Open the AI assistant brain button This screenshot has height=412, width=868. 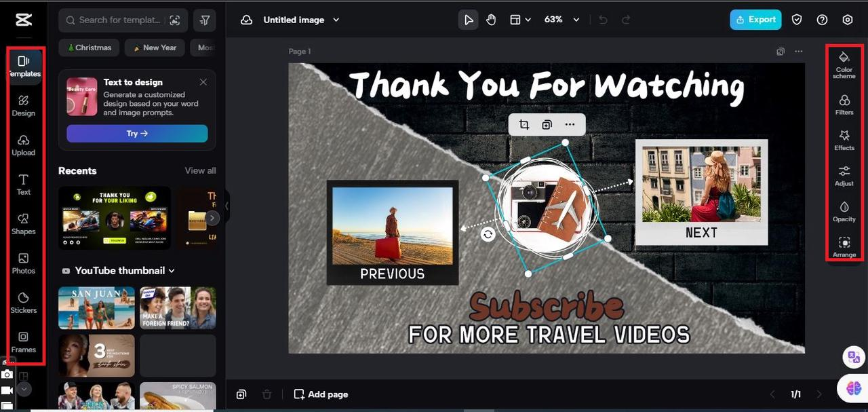point(853,388)
